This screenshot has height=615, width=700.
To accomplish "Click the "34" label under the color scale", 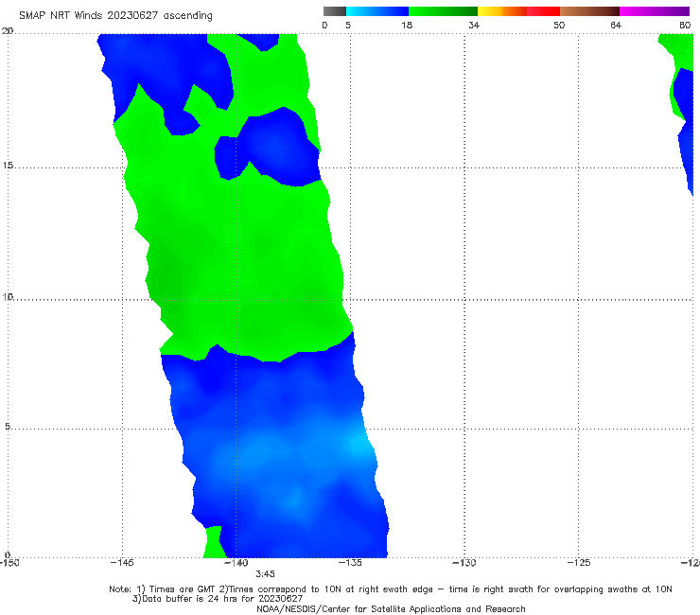I will point(474,25).
